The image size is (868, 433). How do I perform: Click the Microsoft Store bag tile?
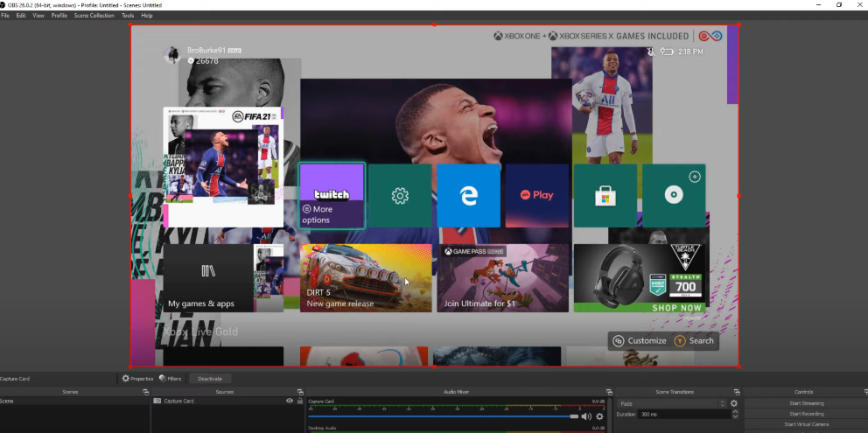click(605, 195)
